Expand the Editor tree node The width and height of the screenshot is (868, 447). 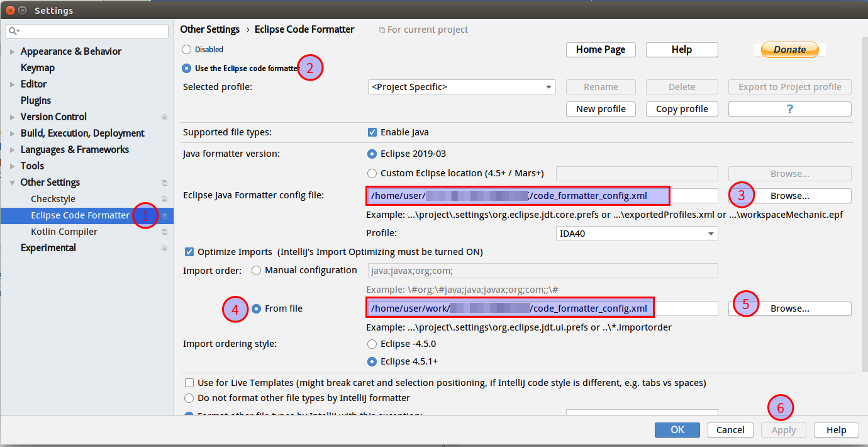coord(12,84)
